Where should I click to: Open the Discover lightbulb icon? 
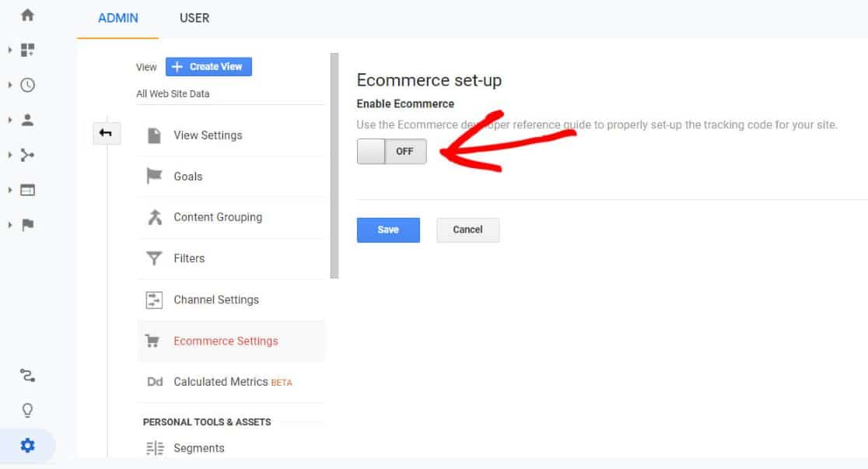point(27,411)
